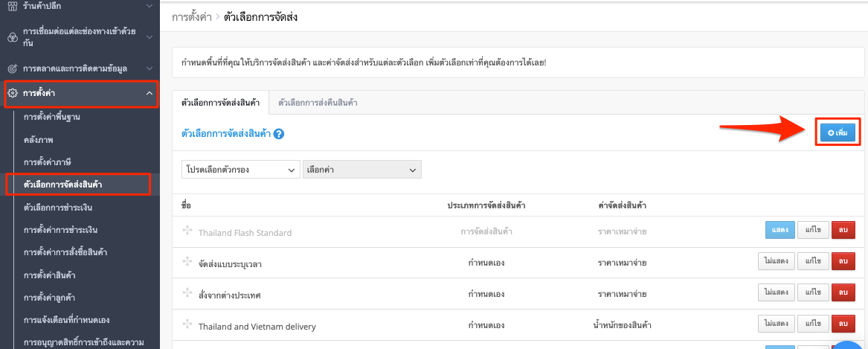The height and width of the screenshot is (349, 868).
Task: Click the channel integration rings icon
Action: 12,37
